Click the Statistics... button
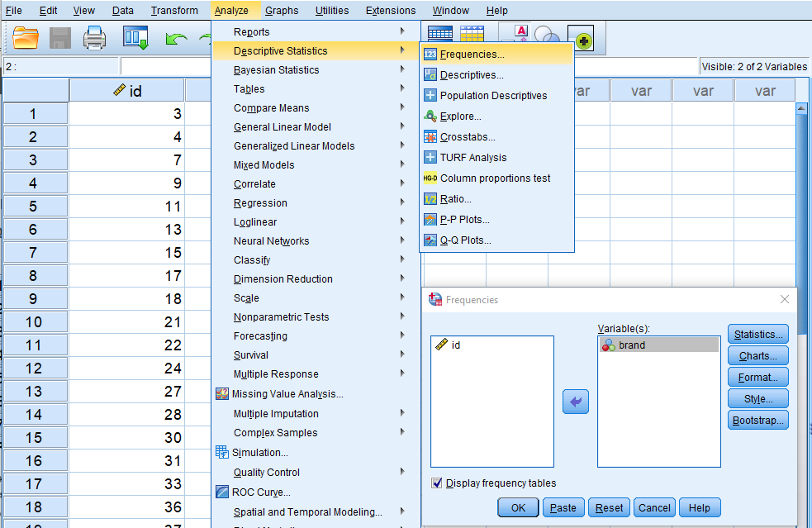The height and width of the screenshot is (528, 812). pyautogui.click(x=758, y=335)
